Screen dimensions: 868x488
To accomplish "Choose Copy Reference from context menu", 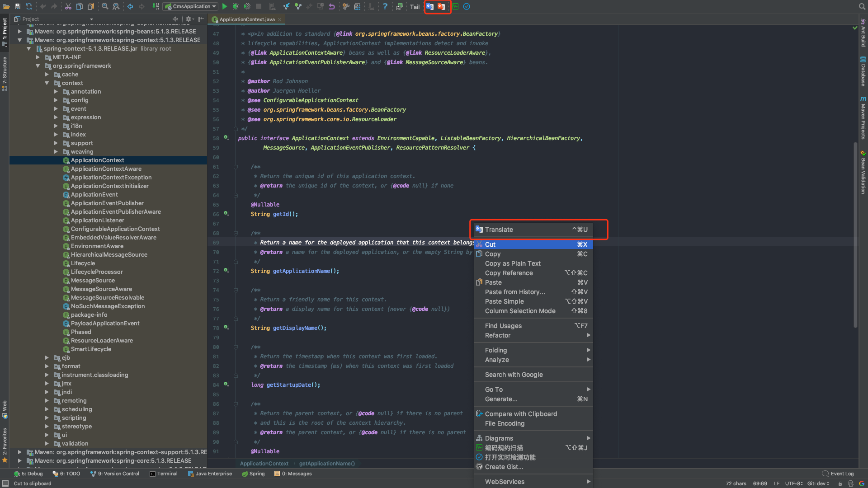I will tap(509, 273).
